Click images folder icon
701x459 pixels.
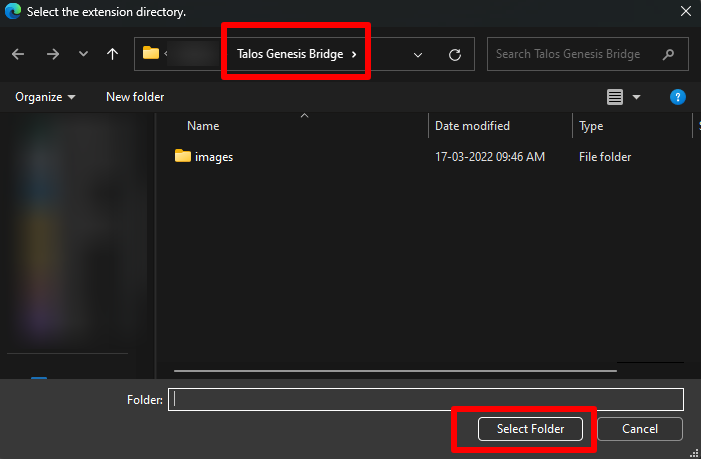coord(182,156)
